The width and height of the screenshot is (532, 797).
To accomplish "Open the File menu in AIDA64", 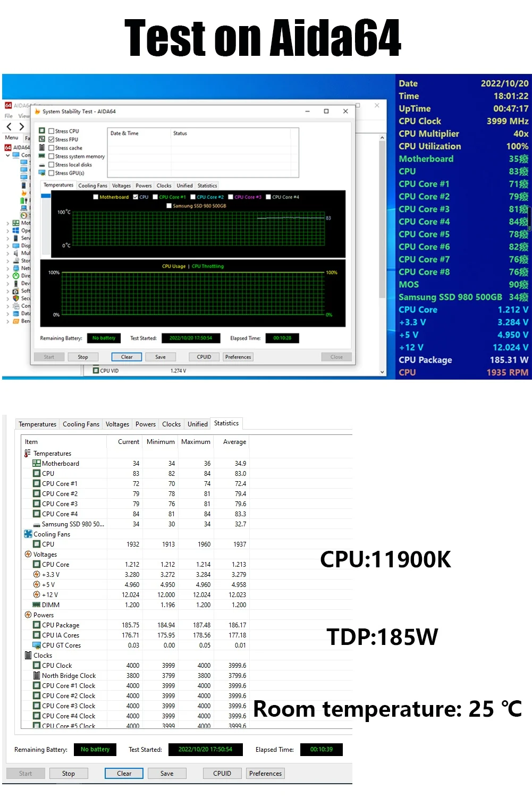I will pos(9,116).
